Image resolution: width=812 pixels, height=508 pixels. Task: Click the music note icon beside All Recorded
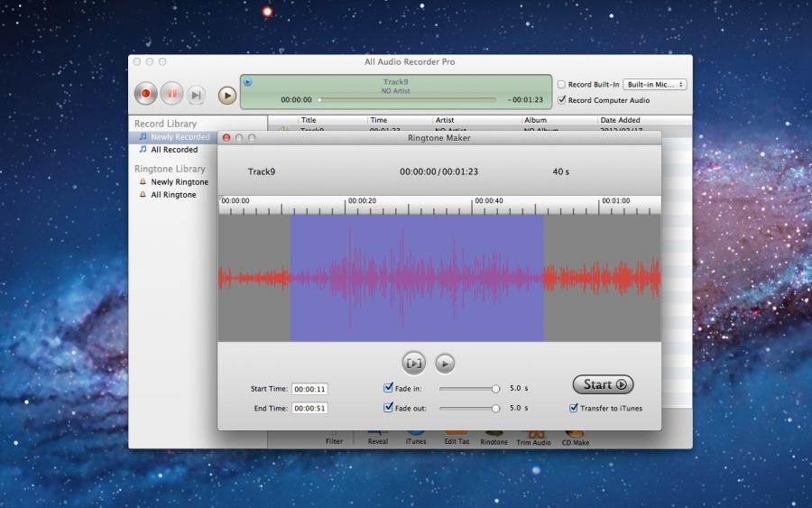pyautogui.click(x=143, y=149)
